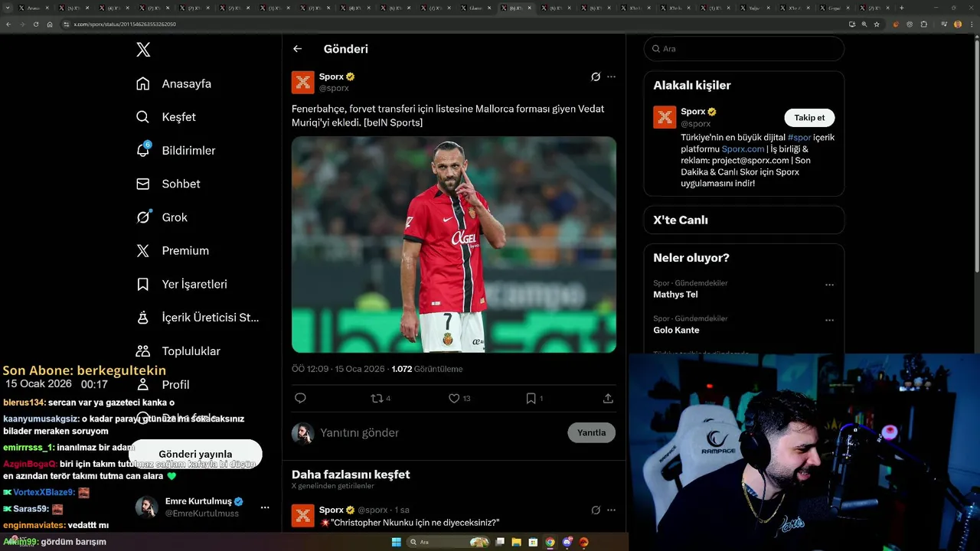Open more options for Mathys Tel trend
The width and height of the screenshot is (980, 551).
click(x=829, y=285)
